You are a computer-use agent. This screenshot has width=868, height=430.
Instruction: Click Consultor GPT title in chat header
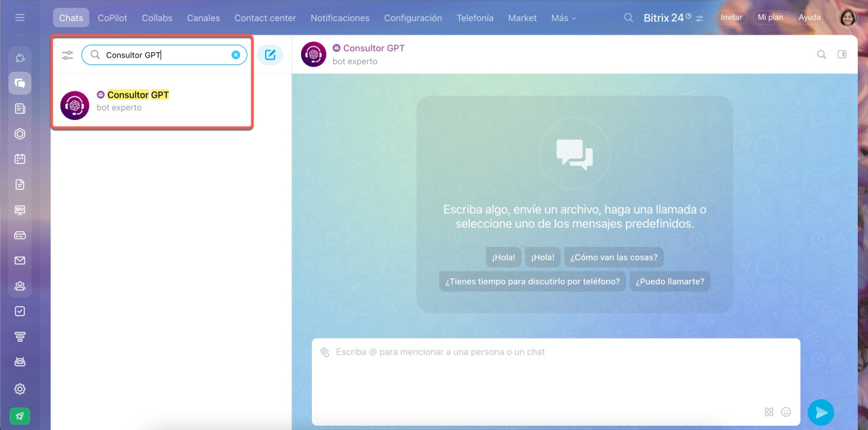pos(374,48)
